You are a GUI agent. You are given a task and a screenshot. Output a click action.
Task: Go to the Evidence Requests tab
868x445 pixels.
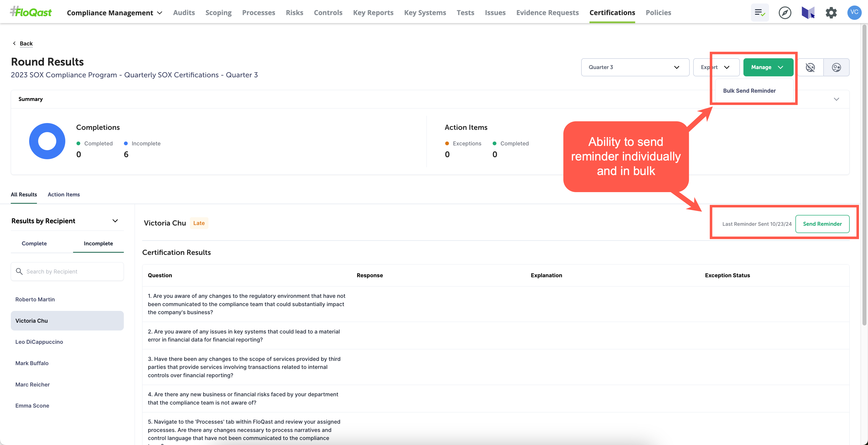pos(547,13)
